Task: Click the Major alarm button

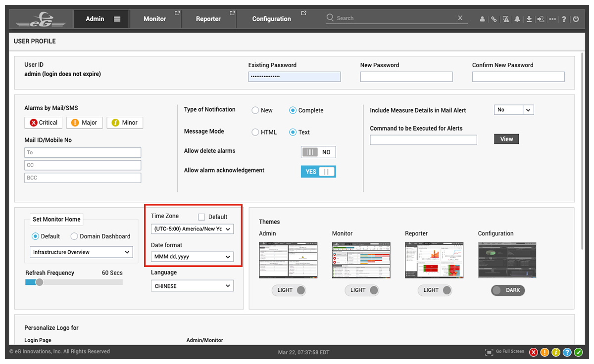Action: (x=84, y=123)
